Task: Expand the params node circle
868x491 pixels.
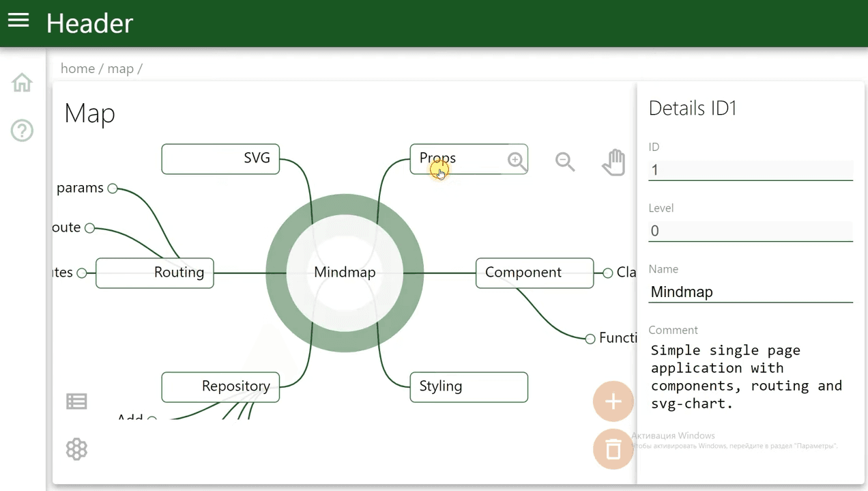Action: point(113,188)
